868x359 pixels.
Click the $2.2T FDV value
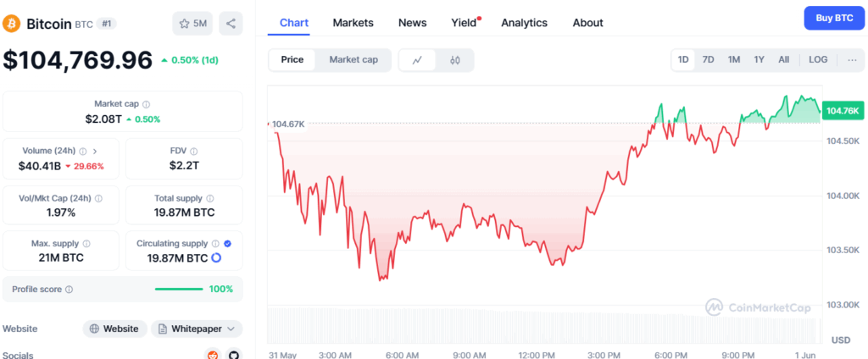coord(184,165)
